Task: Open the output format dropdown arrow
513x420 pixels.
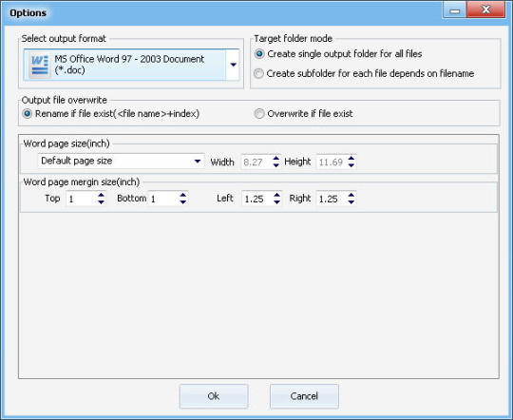Action: pos(233,65)
